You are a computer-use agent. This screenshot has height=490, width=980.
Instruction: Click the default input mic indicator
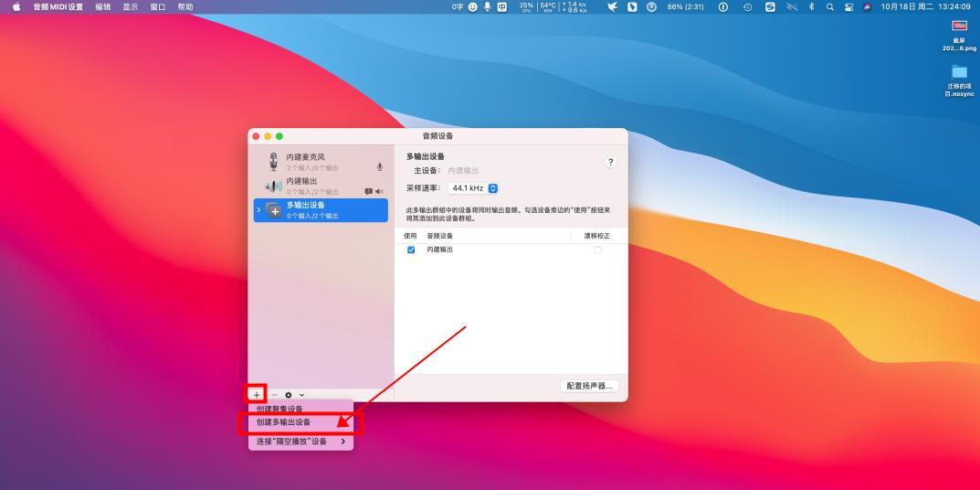click(379, 167)
